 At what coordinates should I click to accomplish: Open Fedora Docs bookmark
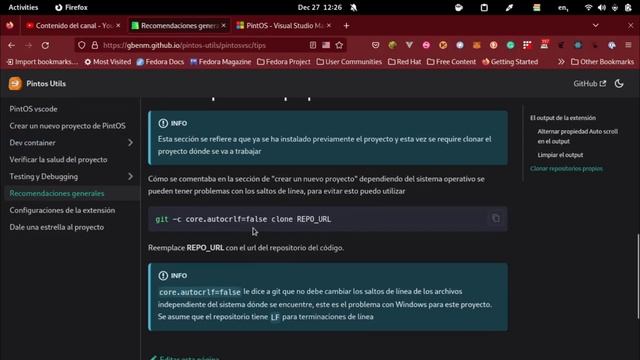[160, 62]
